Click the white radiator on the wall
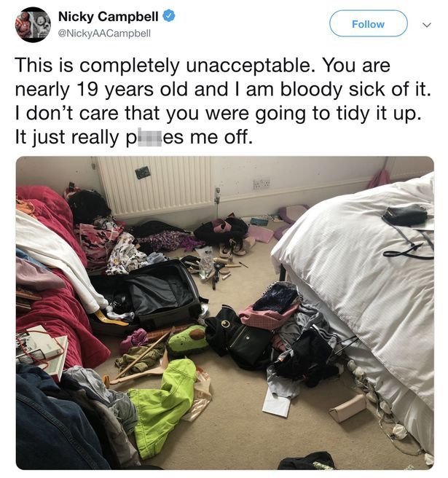 point(155,185)
